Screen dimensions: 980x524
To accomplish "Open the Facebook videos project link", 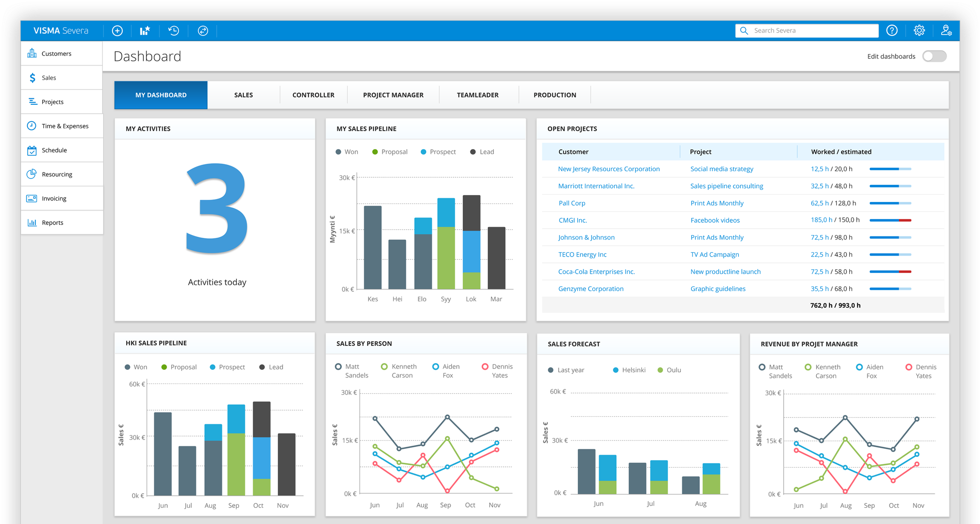I will tap(715, 220).
